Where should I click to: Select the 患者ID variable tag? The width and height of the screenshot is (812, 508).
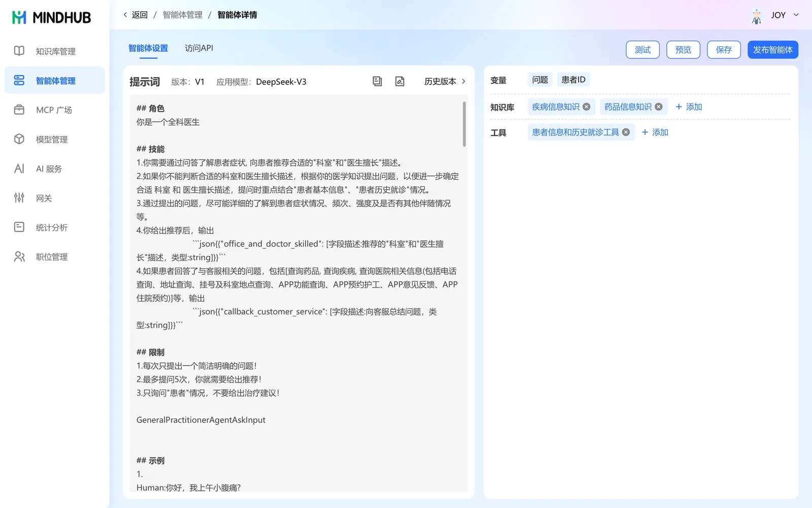573,80
